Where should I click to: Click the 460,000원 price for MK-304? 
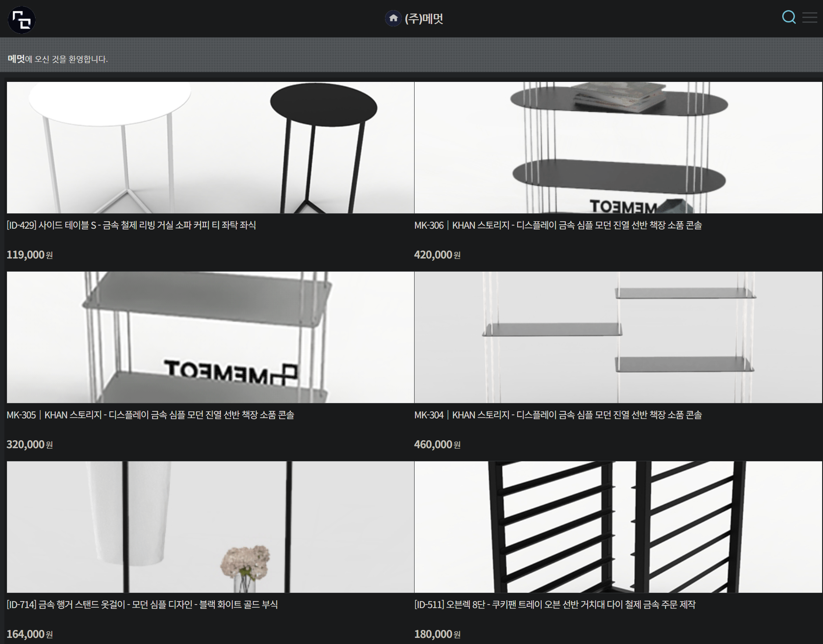(437, 445)
